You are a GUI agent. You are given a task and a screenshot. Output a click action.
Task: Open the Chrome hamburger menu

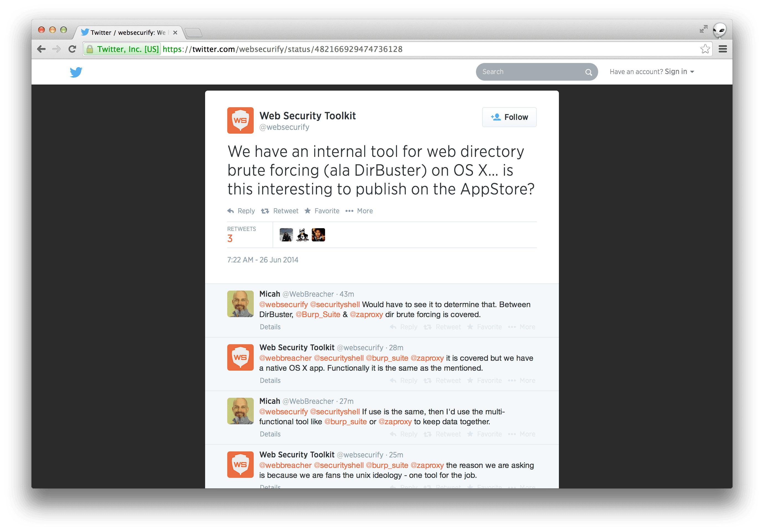[x=723, y=49]
